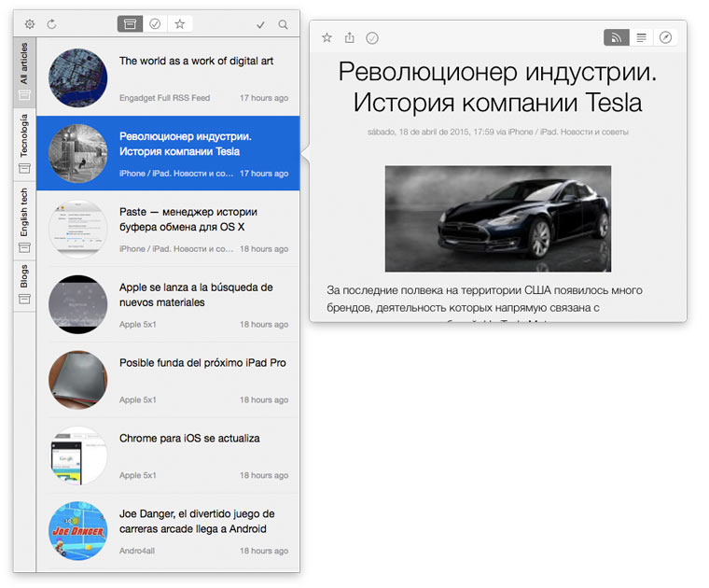Switch preview to reader text view
Image resolution: width=709 pixels, height=588 pixels.
(x=641, y=37)
